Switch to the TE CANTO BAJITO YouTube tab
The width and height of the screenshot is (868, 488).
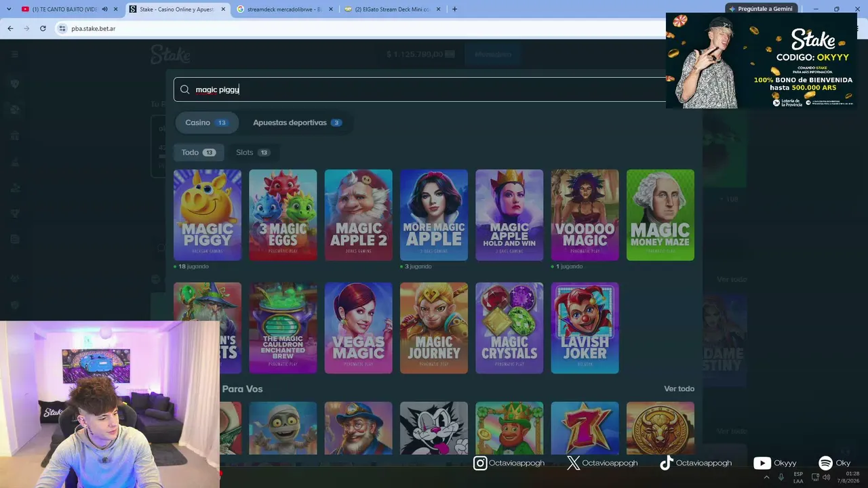pos(64,9)
